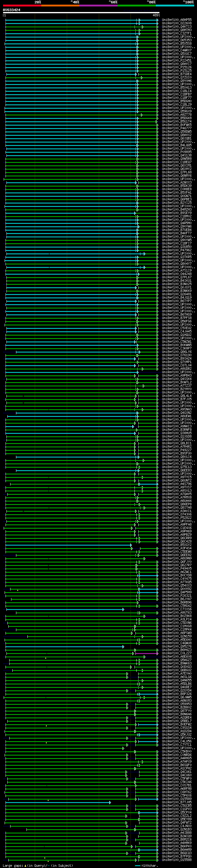The height and width of the screenshot is (868, 197).
Task: Select hit UniRef100_A9TXS7
Action: coord(176,487)
